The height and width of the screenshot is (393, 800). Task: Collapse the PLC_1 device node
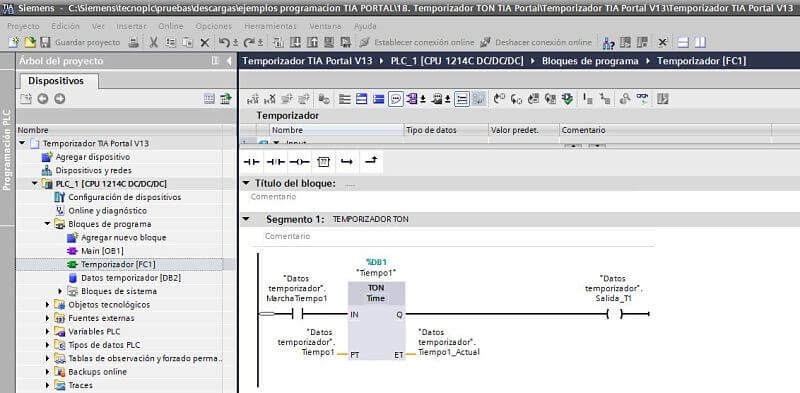coord(35,184)
